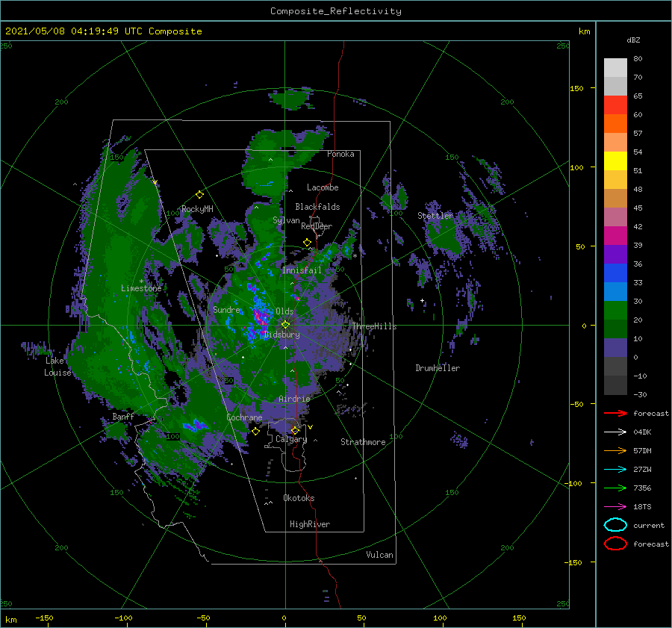Viewport: 672px width, 628px height.
Task: Click the HighRiver town label
Action: pyautogui.click(x=310, y=524)
